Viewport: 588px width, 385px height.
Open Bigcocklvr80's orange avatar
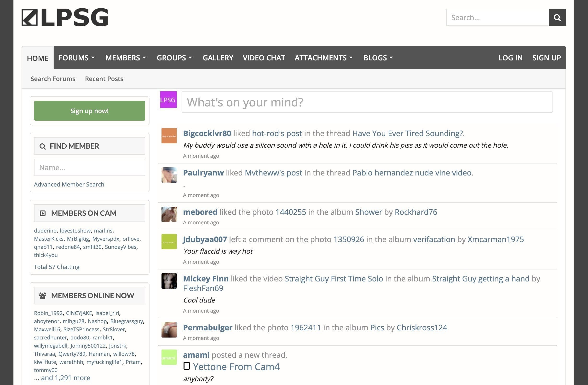[169, 136]
